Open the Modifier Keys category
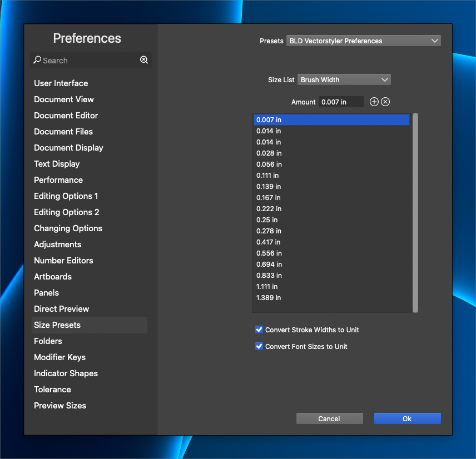 coord(60,357)
